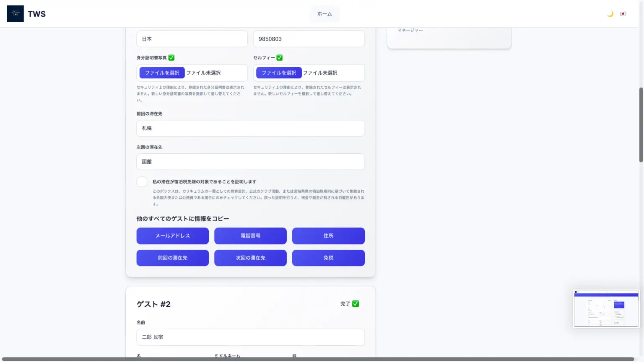The height and width of the screenshot is (362, 644).
Task: Check the accommodation tax exemption checkbox
Action: click(x=142, y=182)
